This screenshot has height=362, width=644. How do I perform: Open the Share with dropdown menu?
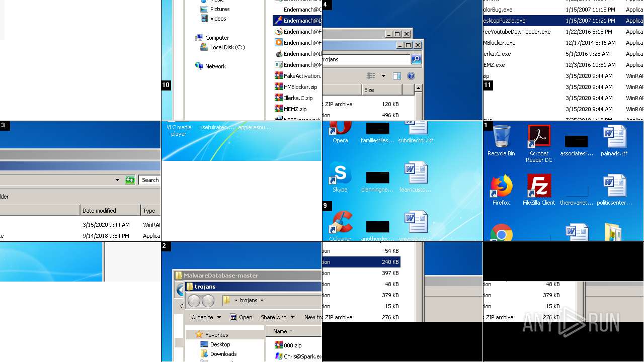pos(277,317)
